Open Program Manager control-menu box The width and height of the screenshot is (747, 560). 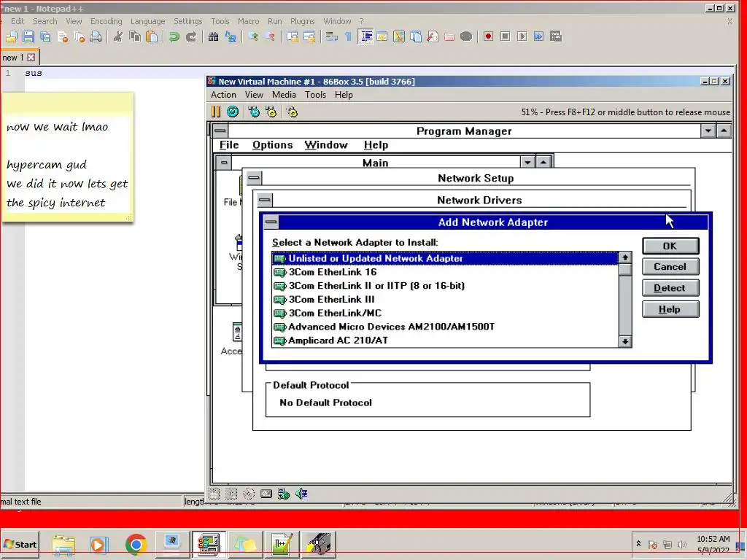tap(220, 131)
